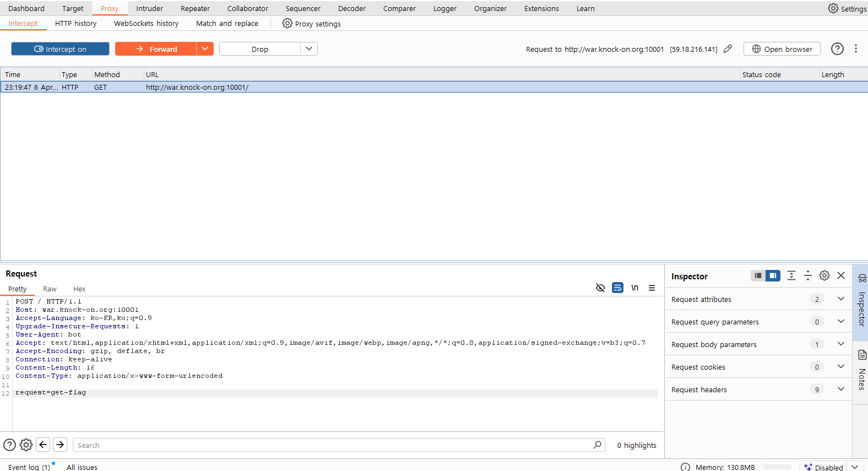This screenshot has height=471, width=868.
Task: Open the help icon beside the search bar
Action: (x=9, y=445)
